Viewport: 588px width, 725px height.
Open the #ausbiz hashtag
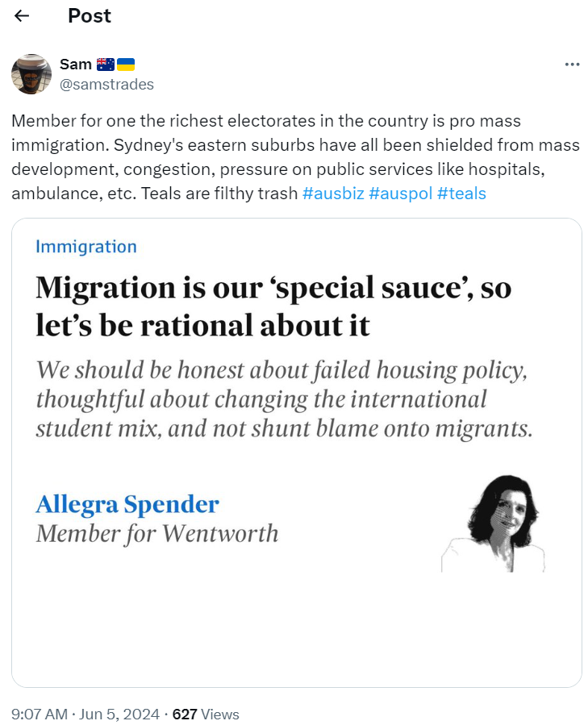pyautogui.click(x=332, y=194)
